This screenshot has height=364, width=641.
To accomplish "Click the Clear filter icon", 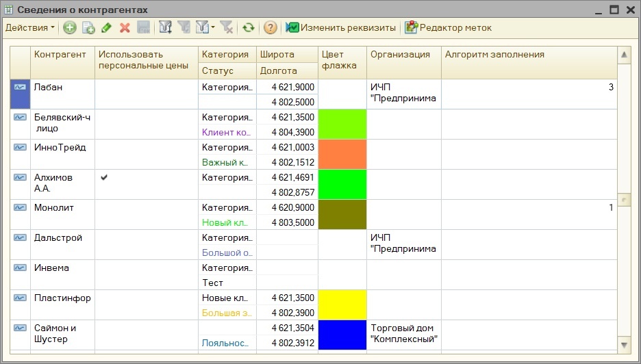I will 226,28.
